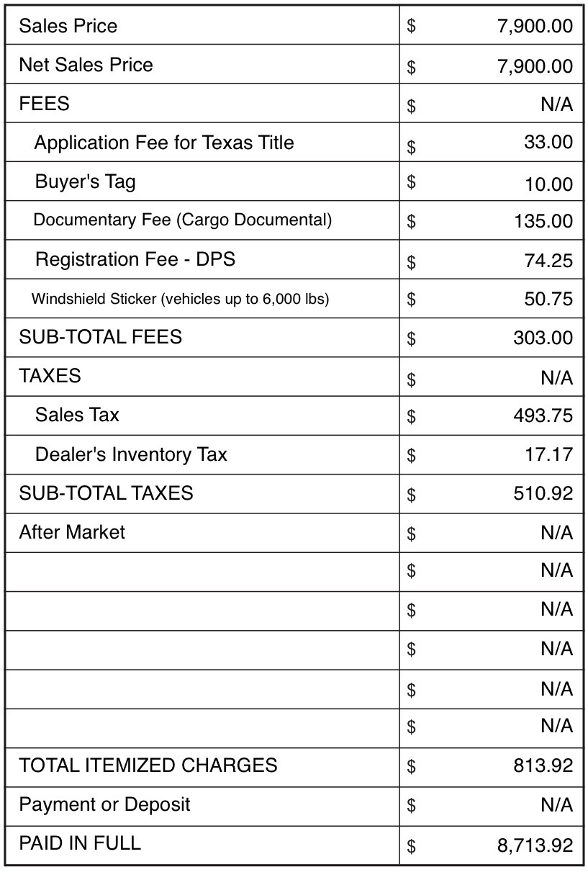
Task: Select the 8,713.92 PAID IN FULL amount
Action: (x=535, y=845)
